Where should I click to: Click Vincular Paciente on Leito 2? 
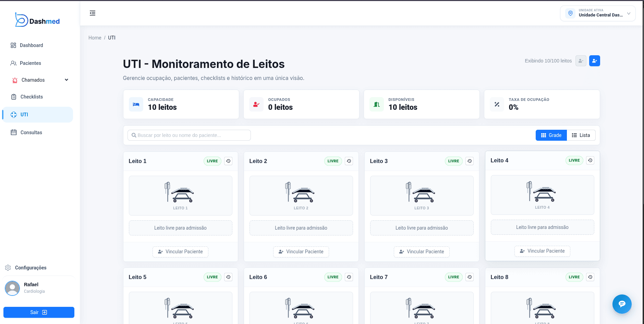(x=301, y=252)
